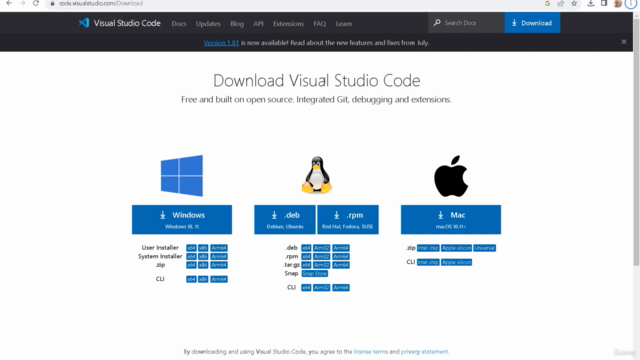640x360 pixels.
Task: Download Mac .zip Apple silicon
Action: [x=456, y=248]
